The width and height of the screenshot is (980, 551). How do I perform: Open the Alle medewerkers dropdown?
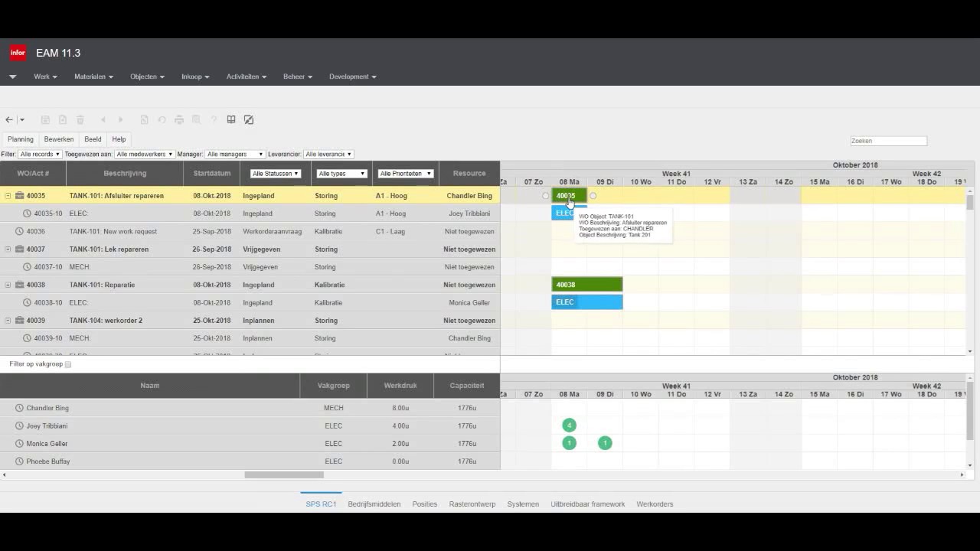click(145, 154)
